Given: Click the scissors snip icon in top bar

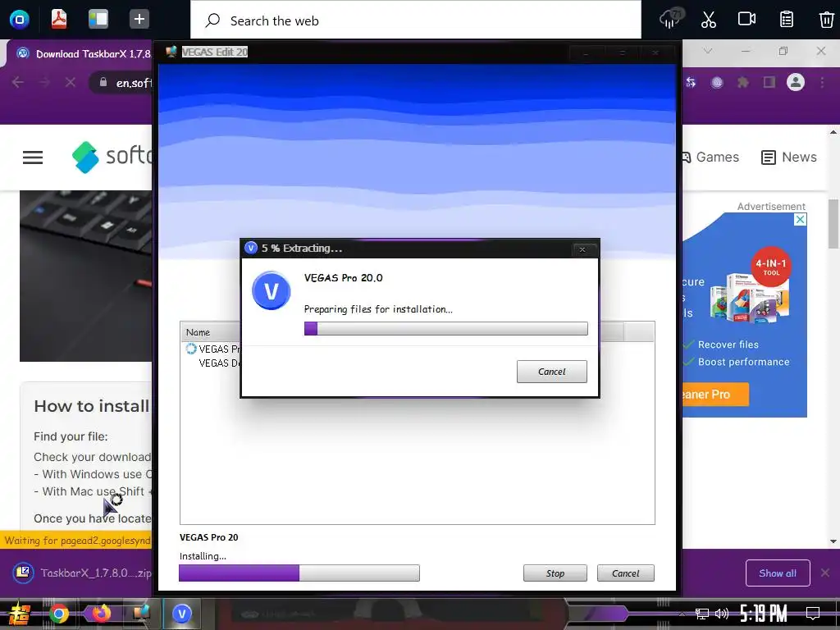Looking at the screenshot, I should [x=708, y=20].
